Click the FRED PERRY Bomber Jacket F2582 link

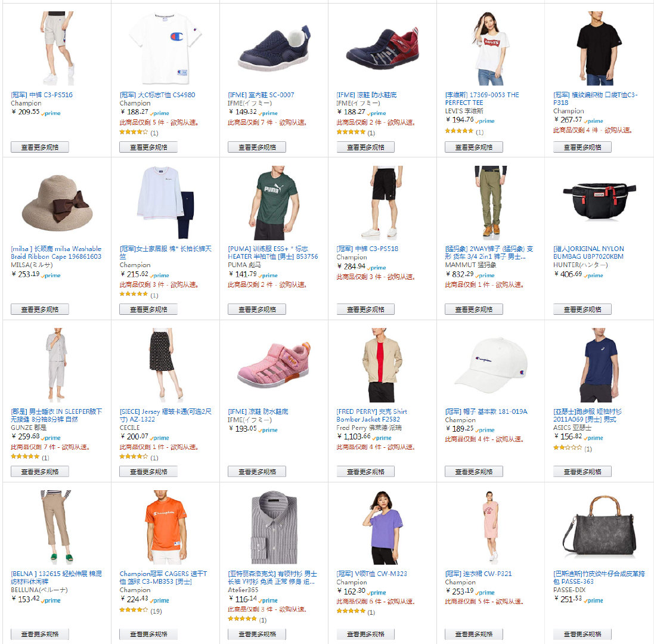pyautogui.click(x=371, y=416)
